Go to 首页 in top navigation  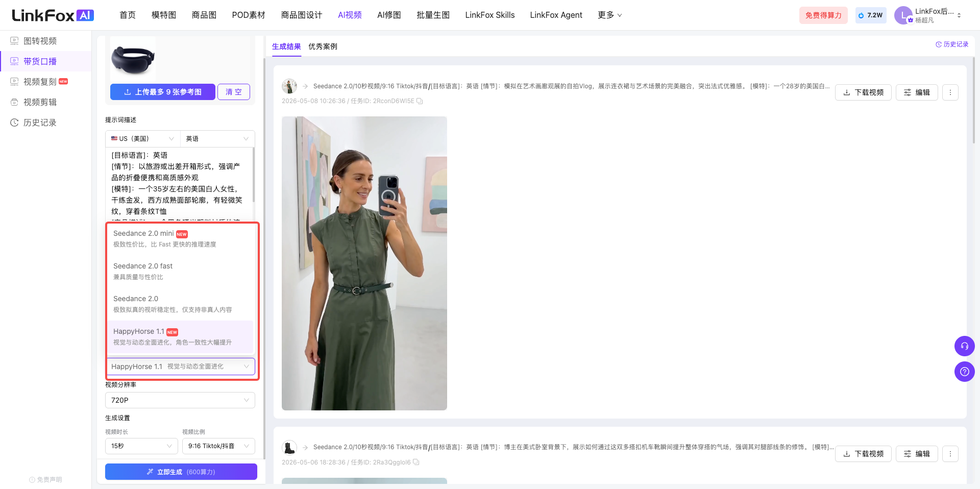coord(128,15)
